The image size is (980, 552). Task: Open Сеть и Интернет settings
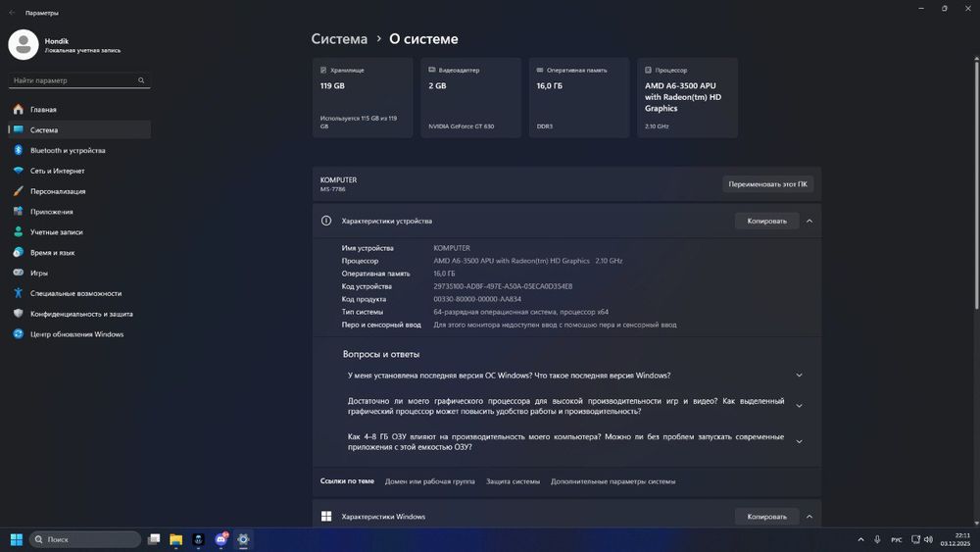(79, 171)
